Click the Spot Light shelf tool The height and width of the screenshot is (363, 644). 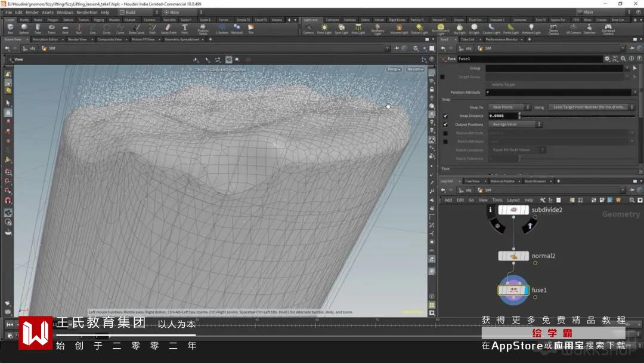pyautogui.click(x=341, y=28)
